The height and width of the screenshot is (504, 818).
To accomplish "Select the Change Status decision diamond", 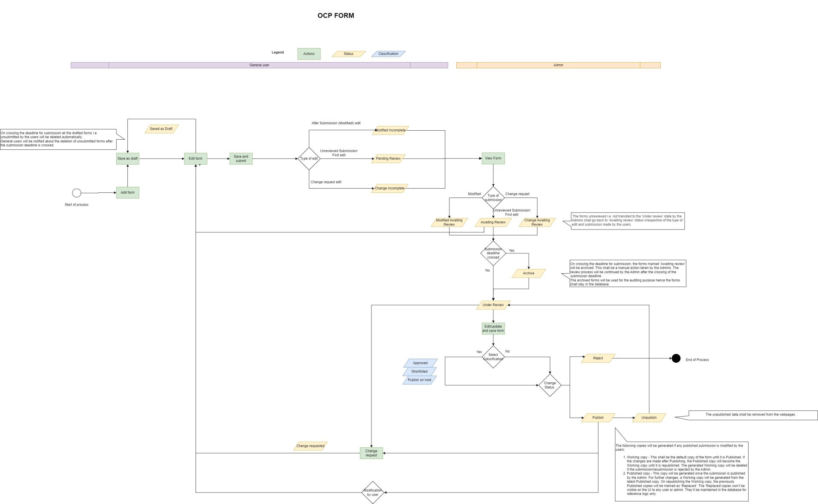I will (550, 385).
